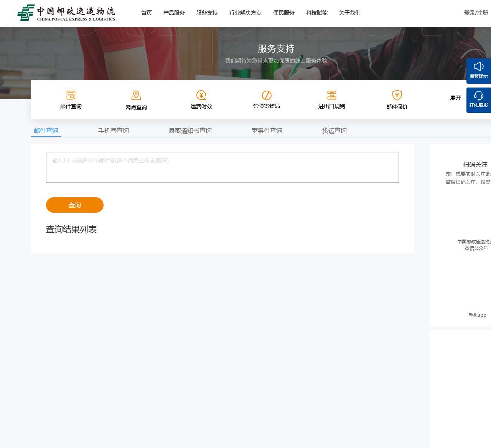Switch to the 录取通知书查询 tab
This screenshot has height=448, width=491.
[x=190, y=131]
